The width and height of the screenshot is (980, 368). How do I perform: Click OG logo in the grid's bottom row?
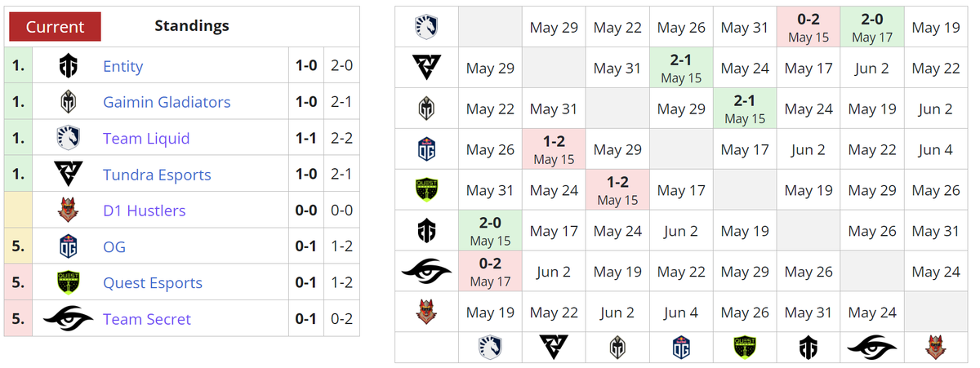point(681,348)
